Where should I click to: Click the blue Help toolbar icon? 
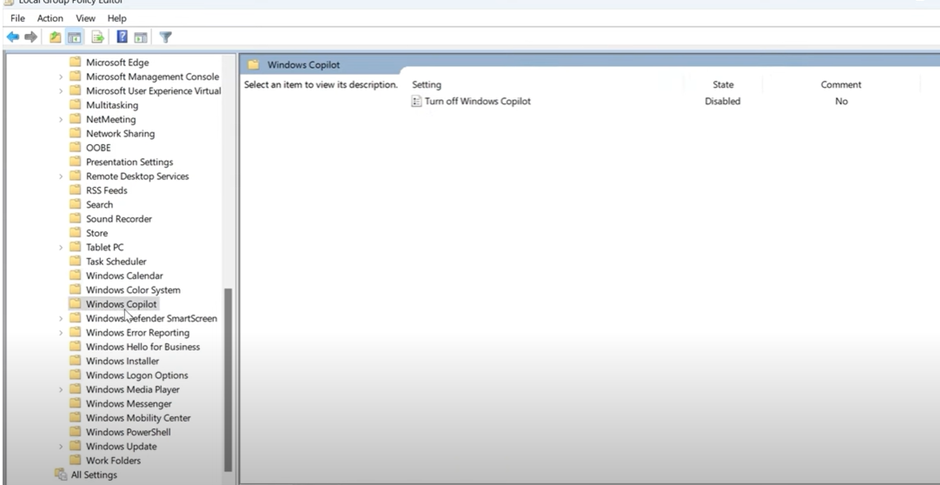(x=122, y=37)
